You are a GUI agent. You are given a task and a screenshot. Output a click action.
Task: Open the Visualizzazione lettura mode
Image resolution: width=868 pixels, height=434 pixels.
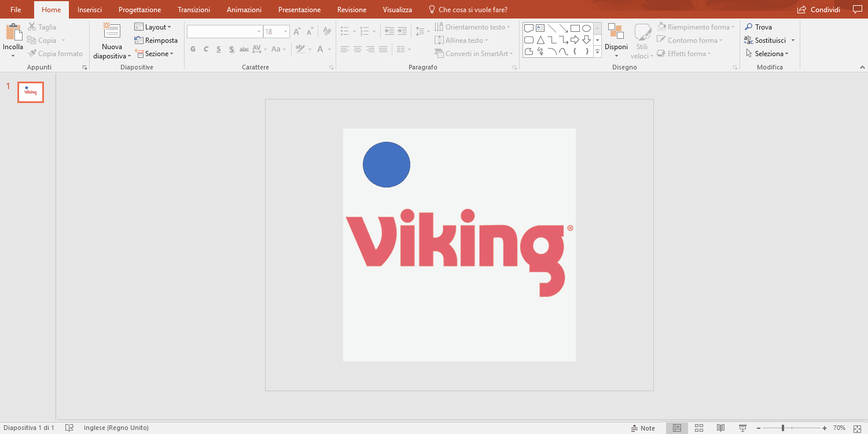pos(720,427)
